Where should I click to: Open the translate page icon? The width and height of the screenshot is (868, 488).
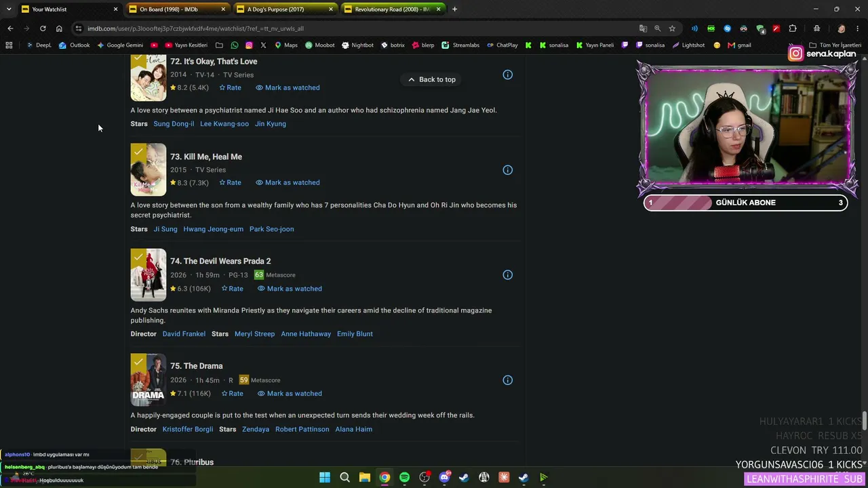[643, 28]
